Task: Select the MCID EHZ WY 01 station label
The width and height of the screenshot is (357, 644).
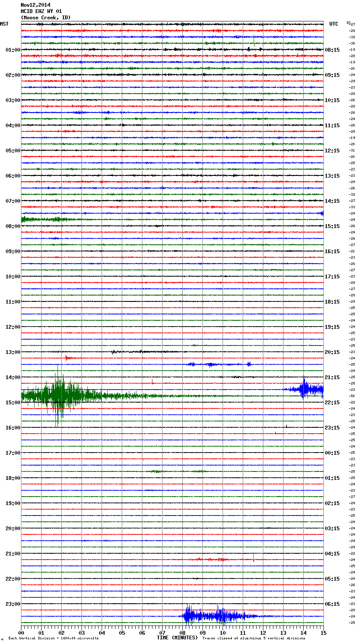Action: [41, 11]
